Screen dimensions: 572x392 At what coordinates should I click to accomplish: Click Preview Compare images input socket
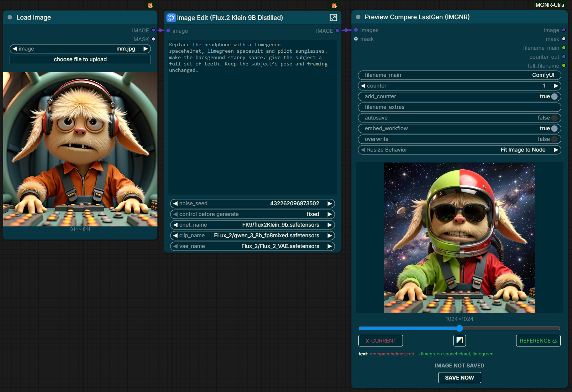(x=356, y=30)
